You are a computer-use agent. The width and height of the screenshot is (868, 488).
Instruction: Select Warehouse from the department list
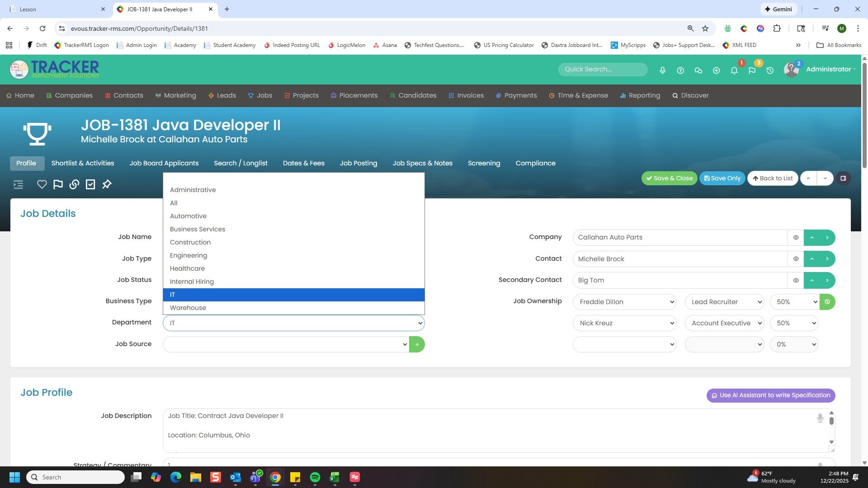point(188,308)
